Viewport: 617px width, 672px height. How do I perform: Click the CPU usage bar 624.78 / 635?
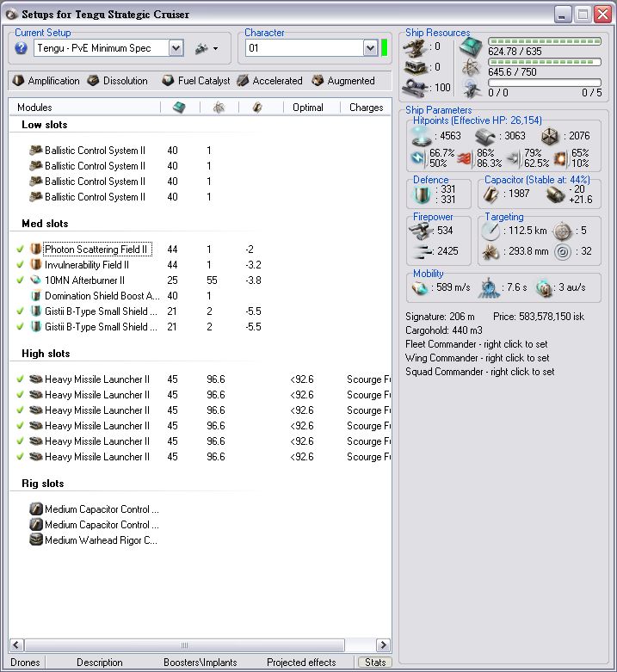click(545, 41)
